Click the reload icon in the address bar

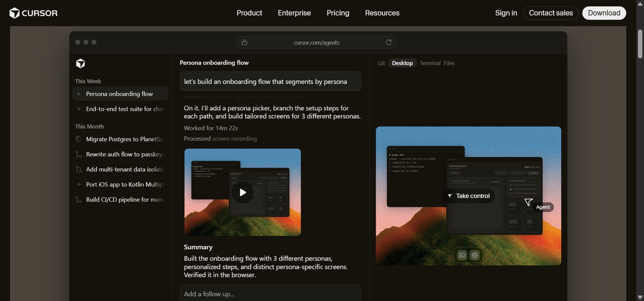pyautogui.click(x=389, y=42)
